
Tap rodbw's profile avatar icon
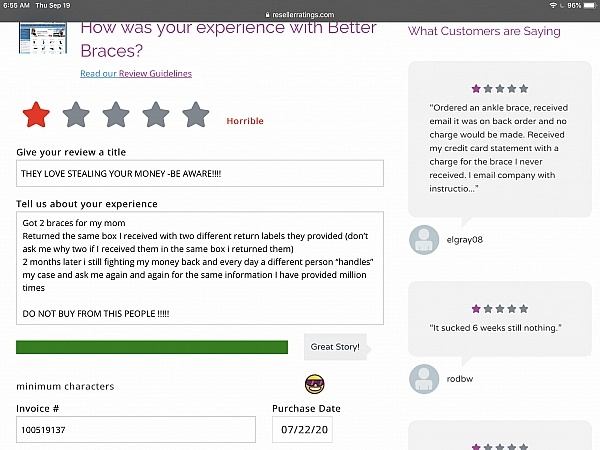click(424, 379)
